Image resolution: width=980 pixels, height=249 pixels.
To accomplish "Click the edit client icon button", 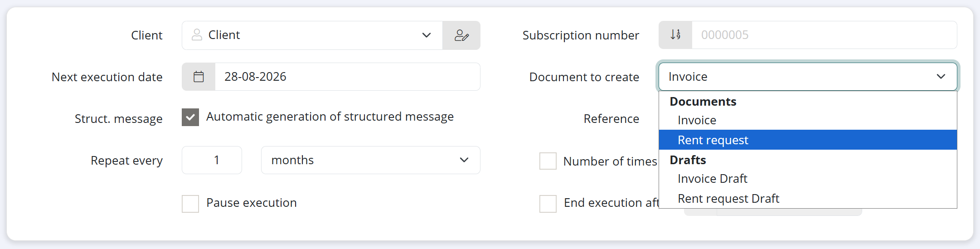I will point(461,35).
